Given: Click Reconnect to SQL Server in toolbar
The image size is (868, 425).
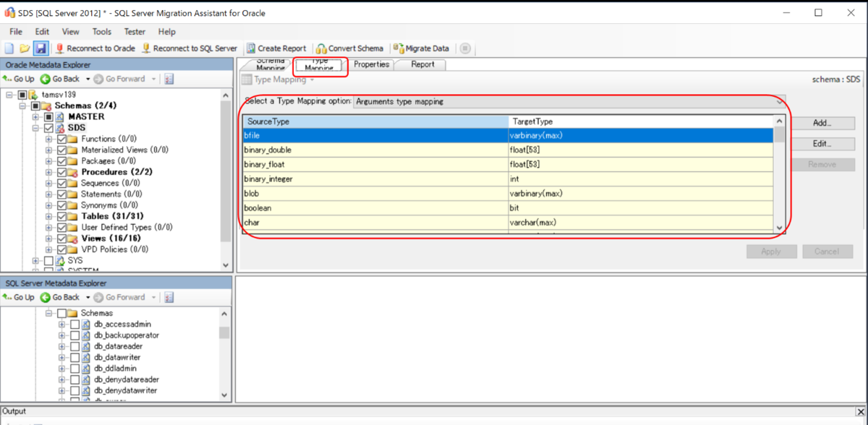Looking at the screenshot, I should coord(190,48).
